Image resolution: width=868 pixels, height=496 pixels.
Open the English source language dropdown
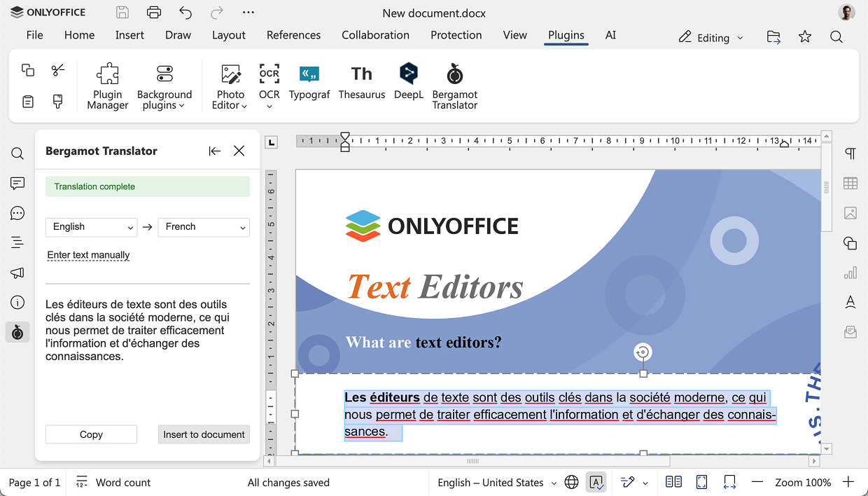[x=91, y=227]
